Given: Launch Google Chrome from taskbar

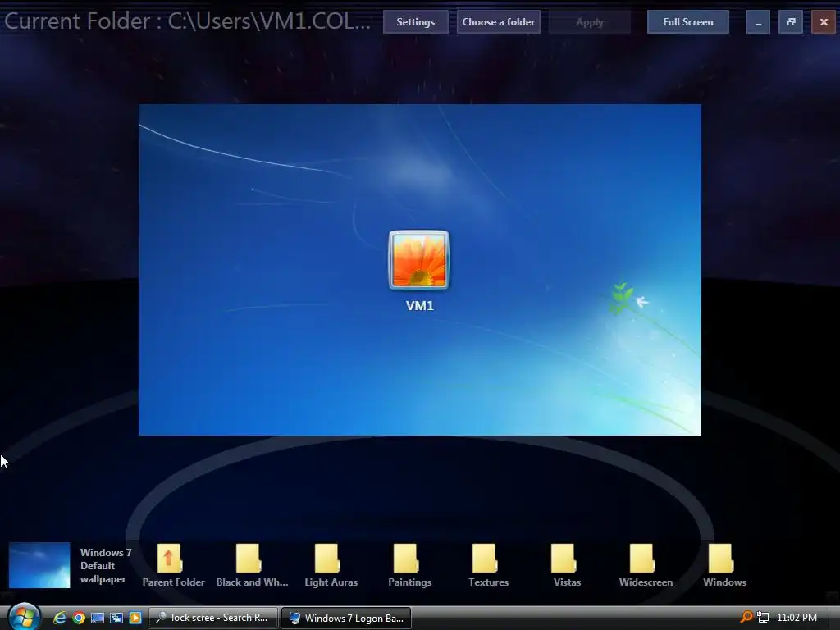Looking at the screenshot, I should 79,618.
